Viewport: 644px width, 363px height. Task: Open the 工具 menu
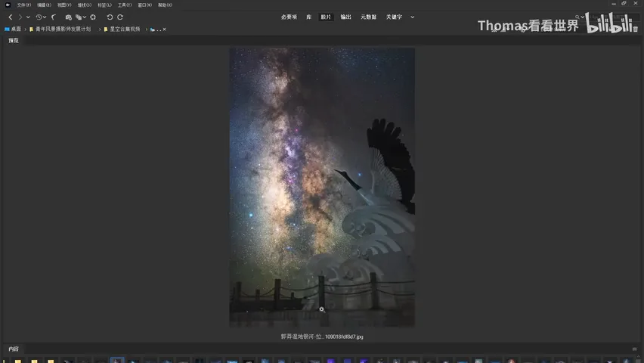coord(125,5)
